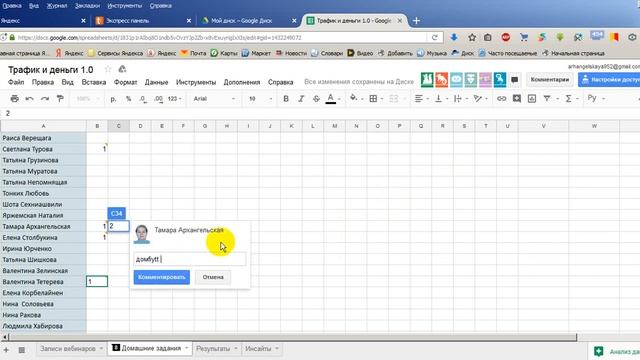Open the Данные menu

(156, 82)
